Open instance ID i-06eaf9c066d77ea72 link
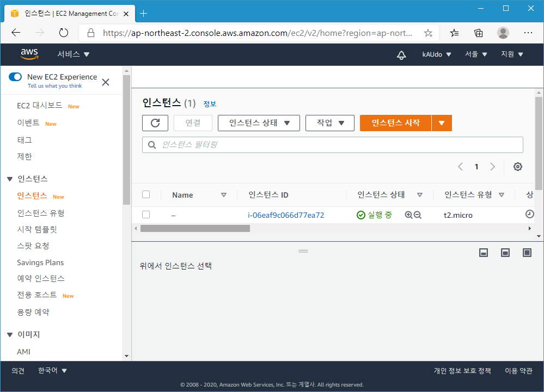The width and height of the screenshot is (544, 392). (x=286, y=215)
